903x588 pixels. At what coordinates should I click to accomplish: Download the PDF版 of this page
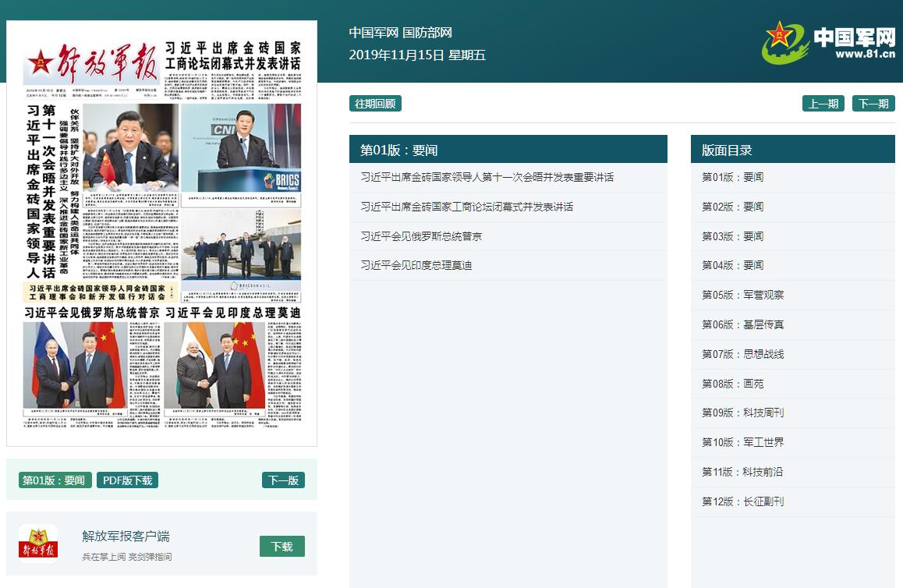pyautogui.click(x=127, y=480)
